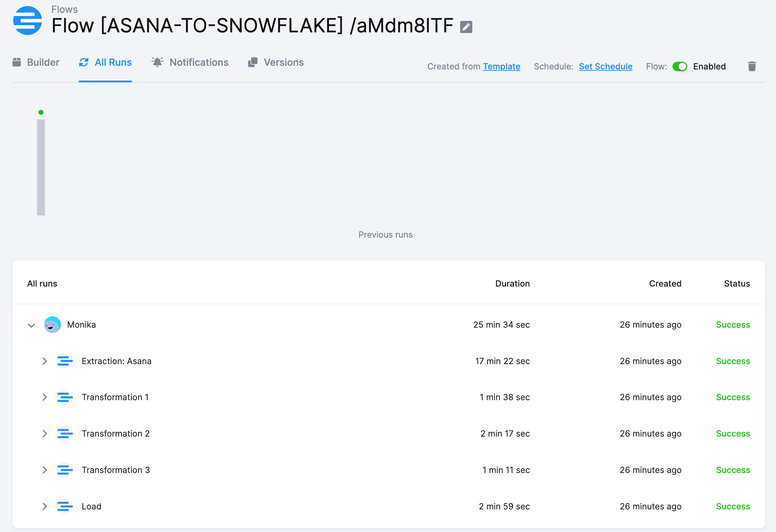Screen dimensions: 776x532
Task: Open the Extraction: Asana step icon
Action: click(64, 361)
